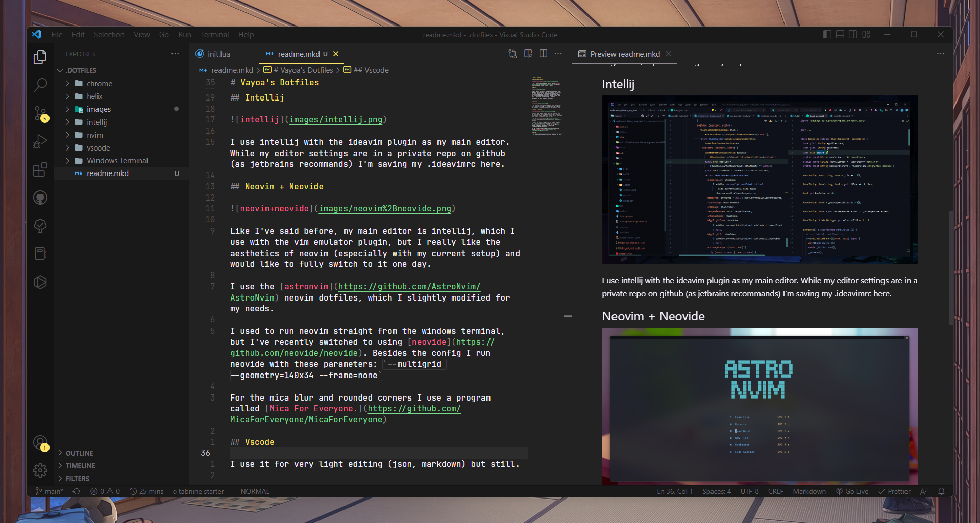The image size is (980, 523).
Task: Click the Synchronize Changes status bar icon
Action: (x=77, y=491)
